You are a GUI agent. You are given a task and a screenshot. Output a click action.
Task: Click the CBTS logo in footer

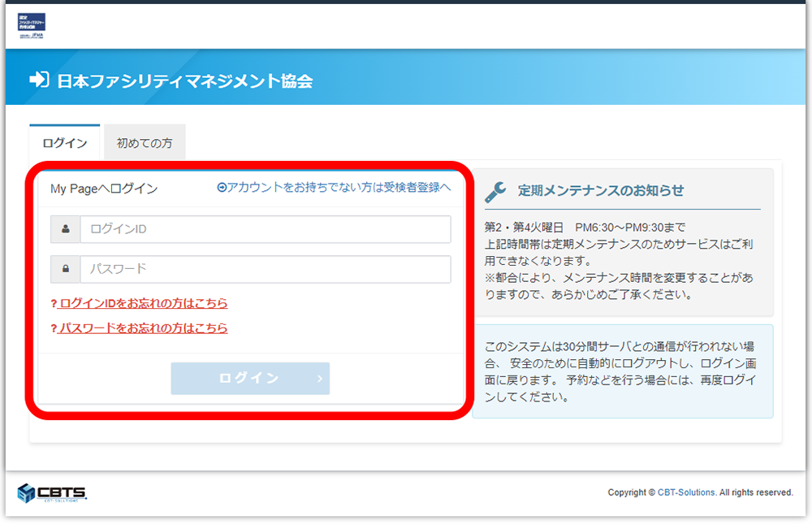point(52,492)
